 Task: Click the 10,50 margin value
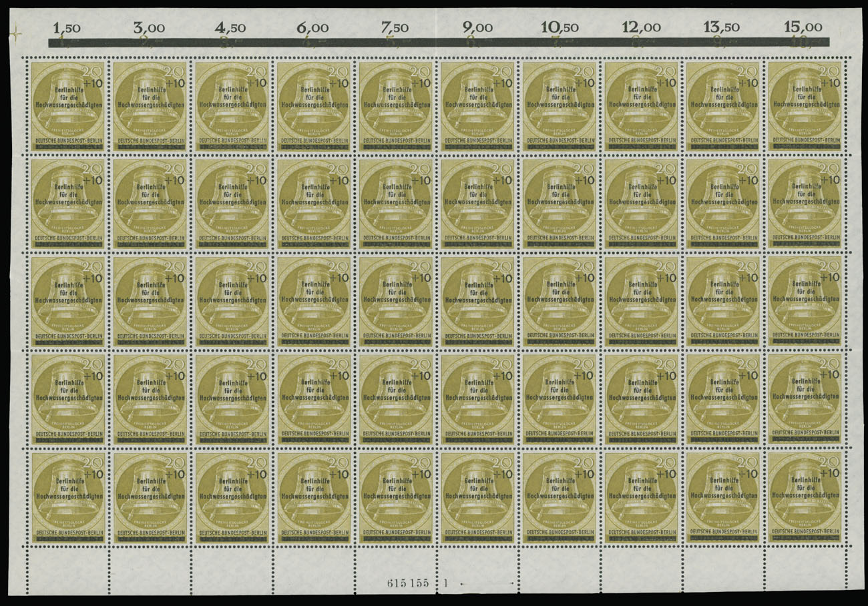coord(558,28)
